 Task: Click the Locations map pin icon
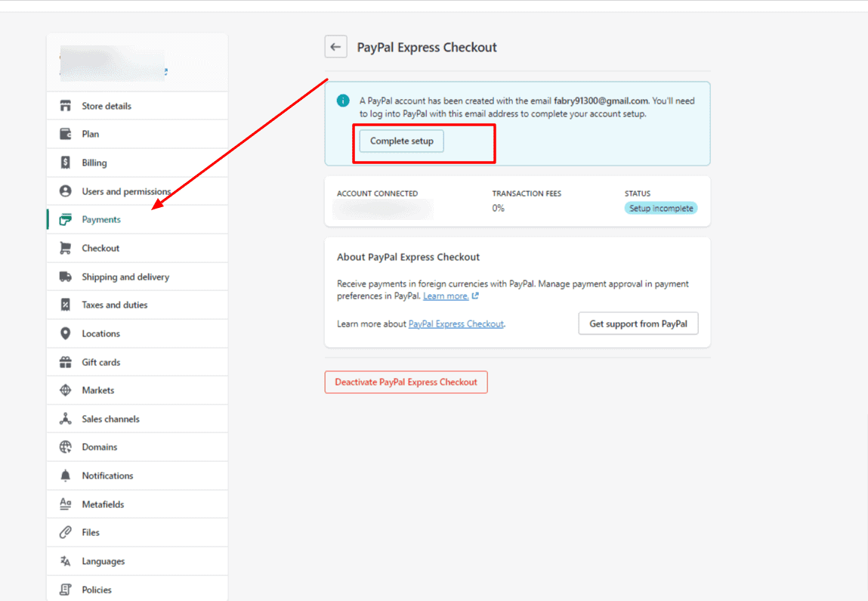66,333
